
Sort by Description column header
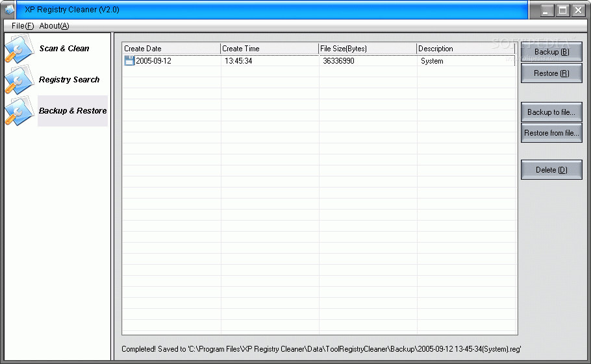pos(466,49)
